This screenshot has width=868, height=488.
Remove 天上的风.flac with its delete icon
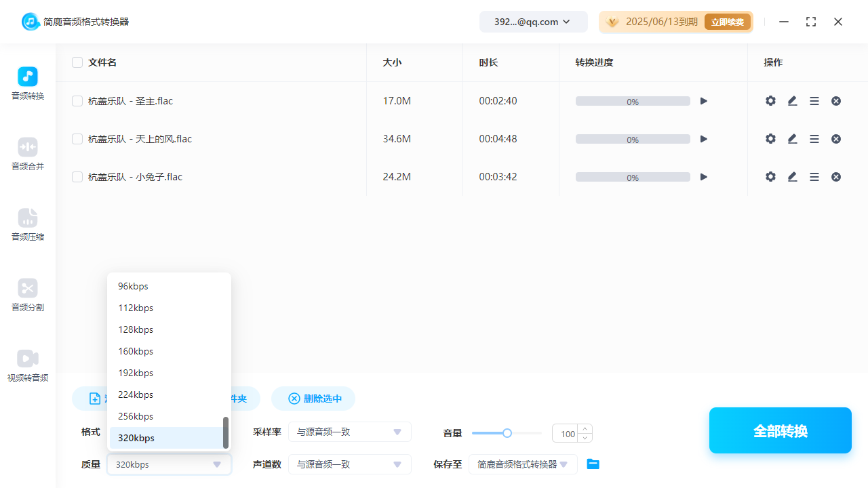(835, 138)
